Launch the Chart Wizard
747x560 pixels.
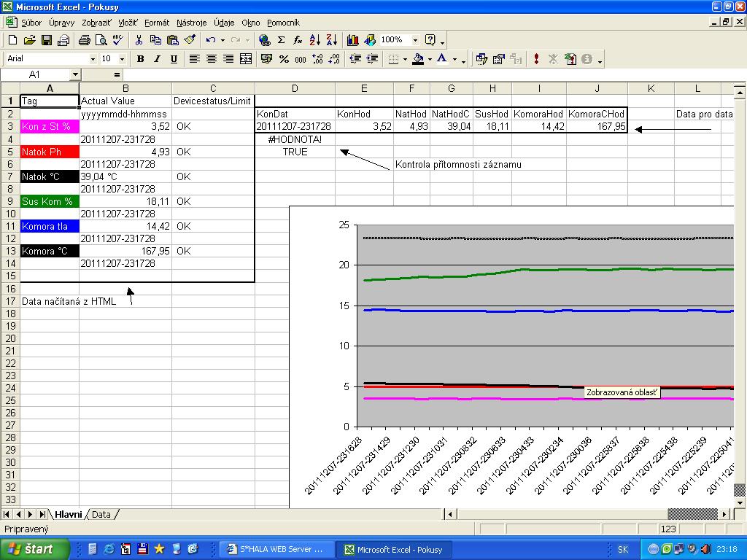(353, 40)
